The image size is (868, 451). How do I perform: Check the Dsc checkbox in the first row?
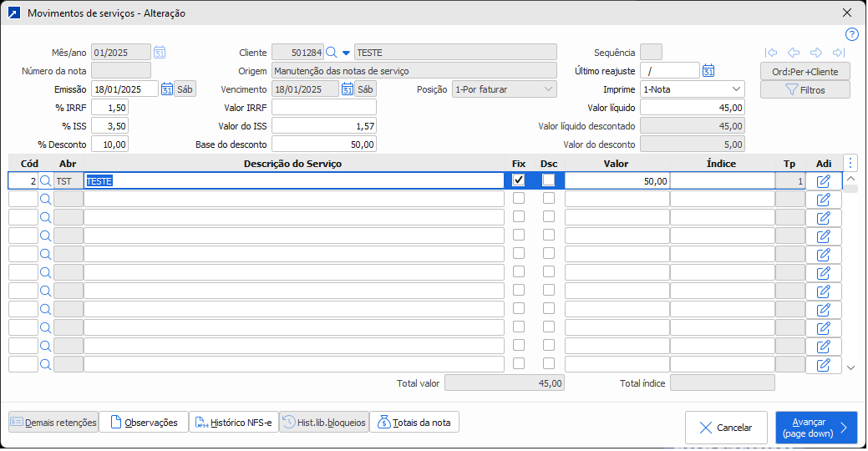pyautogui.click(x=549, y=180)
